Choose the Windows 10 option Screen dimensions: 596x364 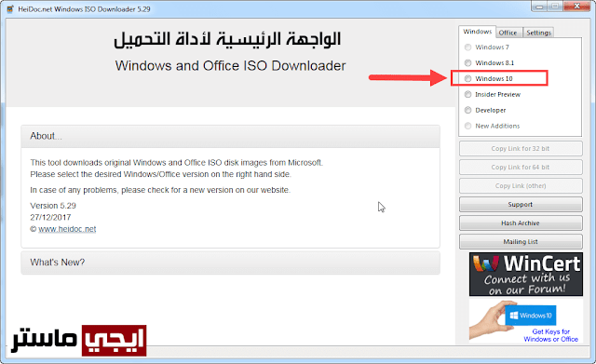pos(467,78)
